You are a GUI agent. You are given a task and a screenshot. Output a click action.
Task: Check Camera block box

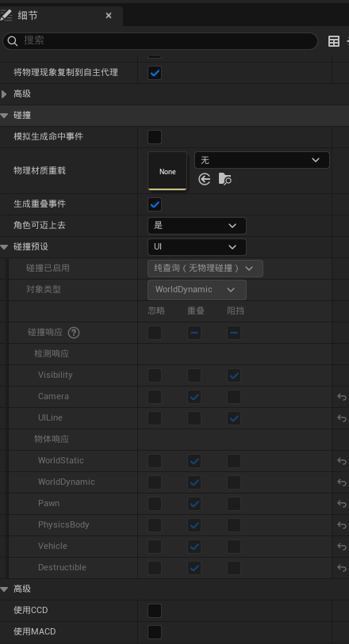[234, 397]
